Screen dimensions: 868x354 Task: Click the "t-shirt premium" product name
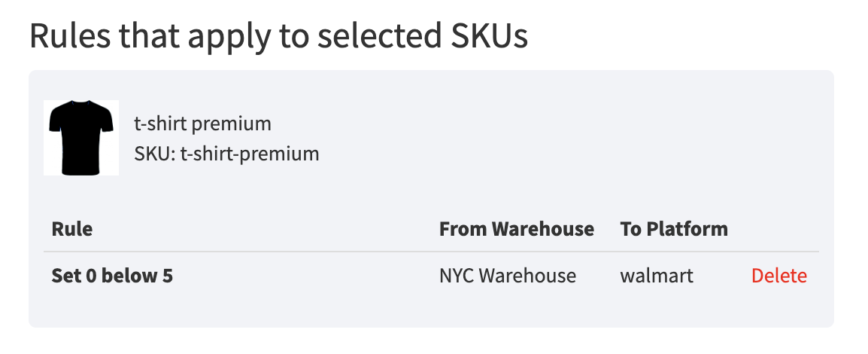click(x=202, y=123)
